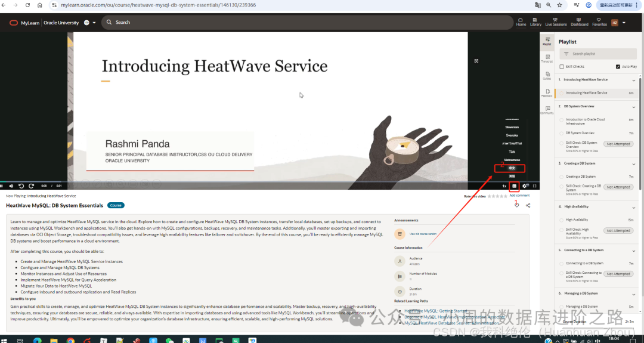Collapse section 1 Introducing HeatWave Service

pos(633,80)
